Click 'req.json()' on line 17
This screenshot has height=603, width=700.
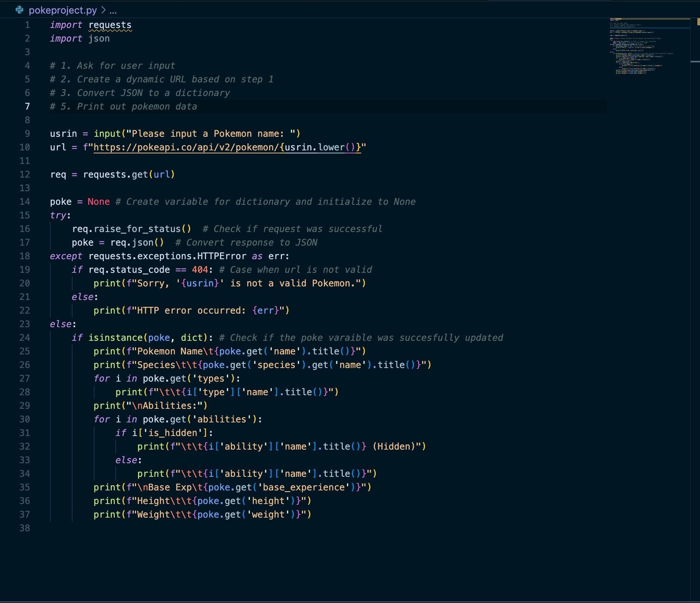point(137,243)
